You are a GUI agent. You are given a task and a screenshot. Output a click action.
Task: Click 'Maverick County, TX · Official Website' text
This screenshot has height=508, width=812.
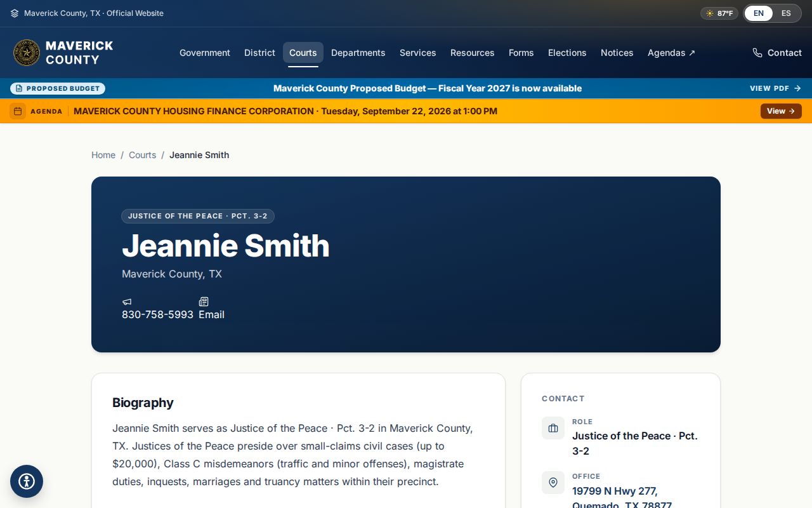click(x=94, y=13)
